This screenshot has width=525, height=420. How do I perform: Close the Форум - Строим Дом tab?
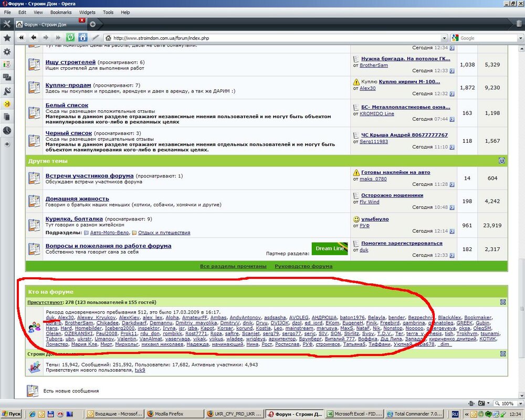click(x=82, y=20)
